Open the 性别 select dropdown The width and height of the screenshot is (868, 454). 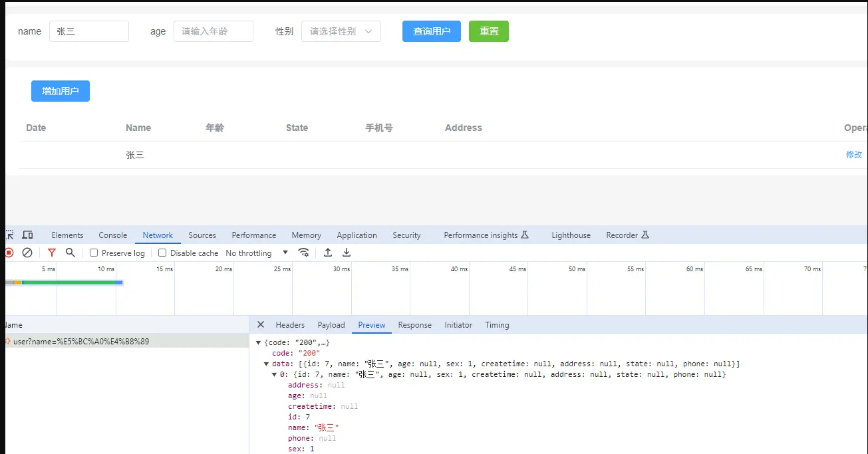click(341, 31)
